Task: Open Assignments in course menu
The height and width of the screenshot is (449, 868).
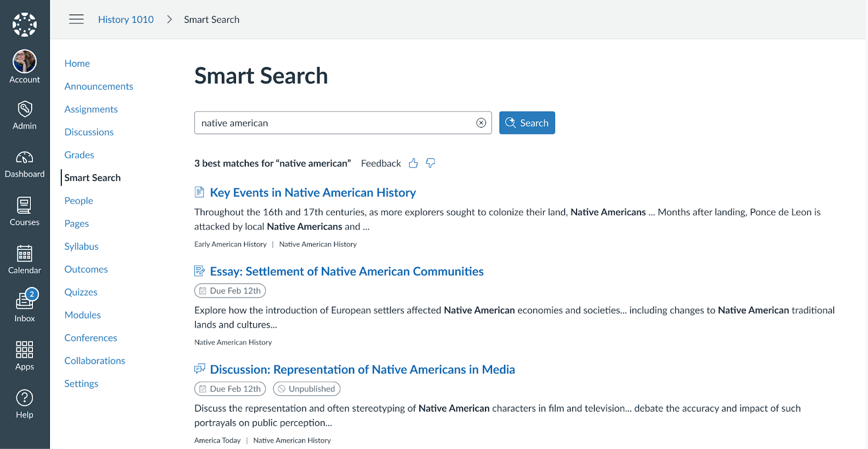Action: (91, 109)
